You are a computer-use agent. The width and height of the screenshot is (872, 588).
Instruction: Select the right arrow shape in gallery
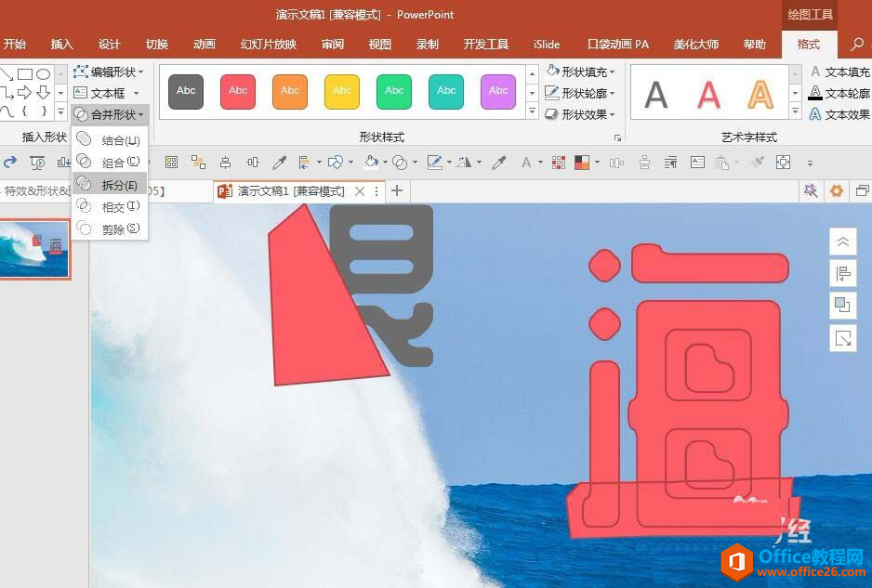24,92
